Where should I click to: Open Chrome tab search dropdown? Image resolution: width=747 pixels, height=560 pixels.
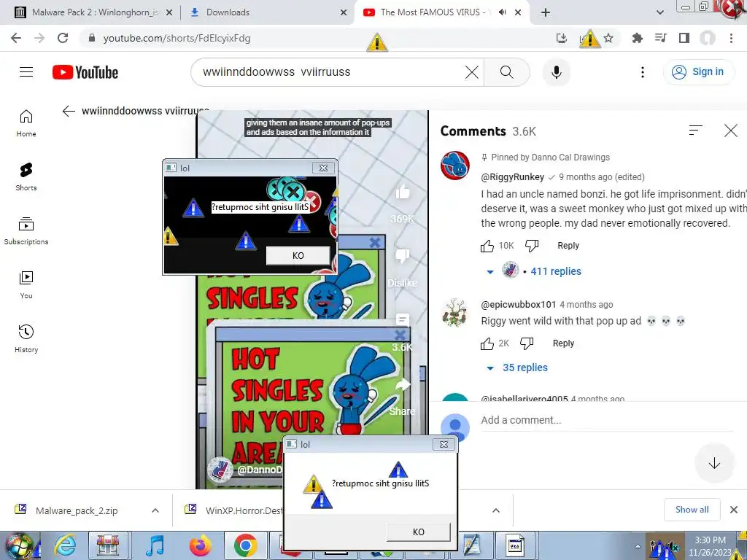tap(659, 12)
